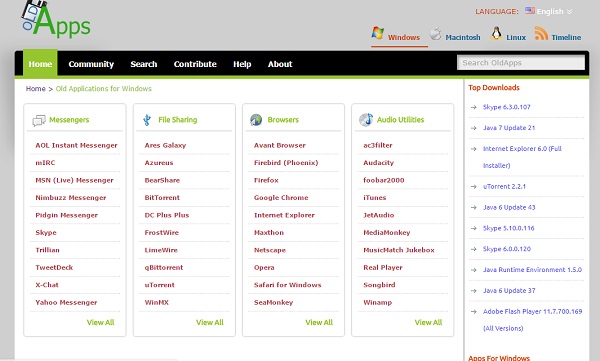The height and width of the screenshot is (361, 600).
Task: Open the ac3filter entry
Action: [x=378, y=145]
